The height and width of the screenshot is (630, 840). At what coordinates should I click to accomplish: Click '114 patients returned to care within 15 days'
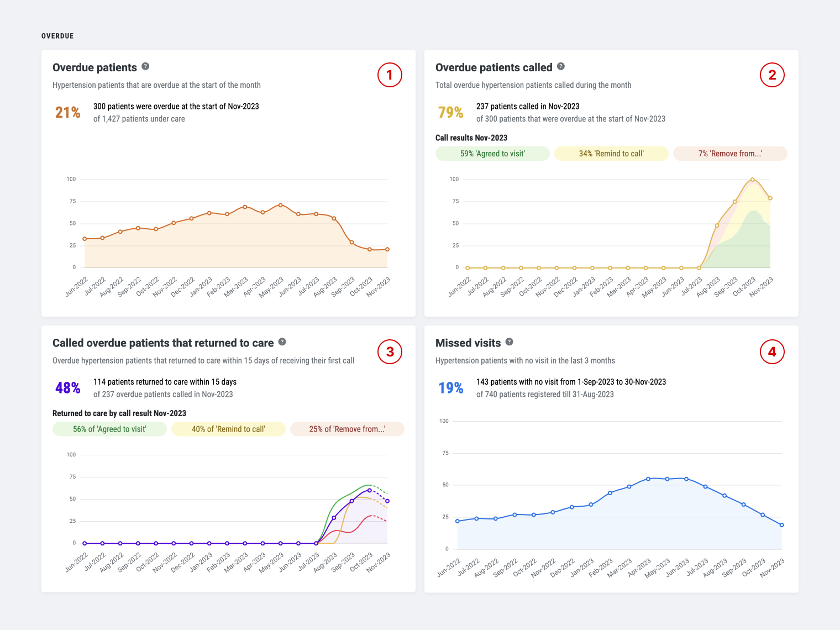[x=165, y=382]
